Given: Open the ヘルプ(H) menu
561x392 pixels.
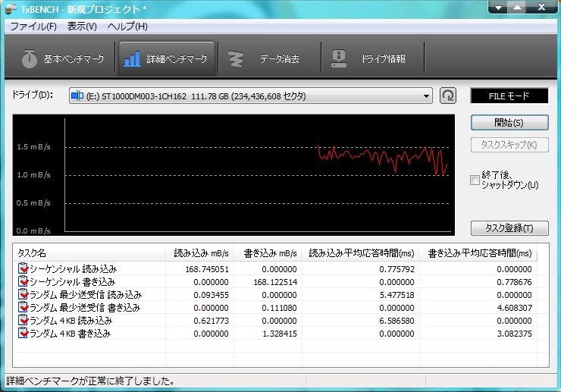Looking at the screenshot, I should coord(127,27).
